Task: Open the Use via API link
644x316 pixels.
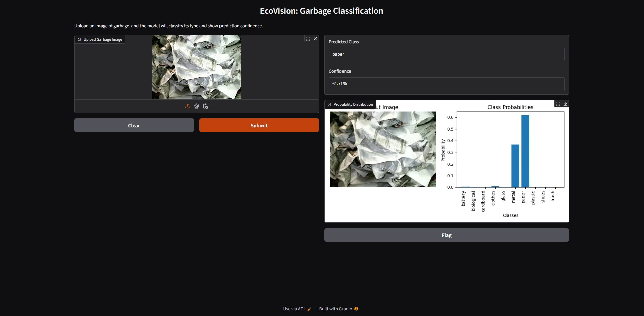Action: (x=297, y=309)
